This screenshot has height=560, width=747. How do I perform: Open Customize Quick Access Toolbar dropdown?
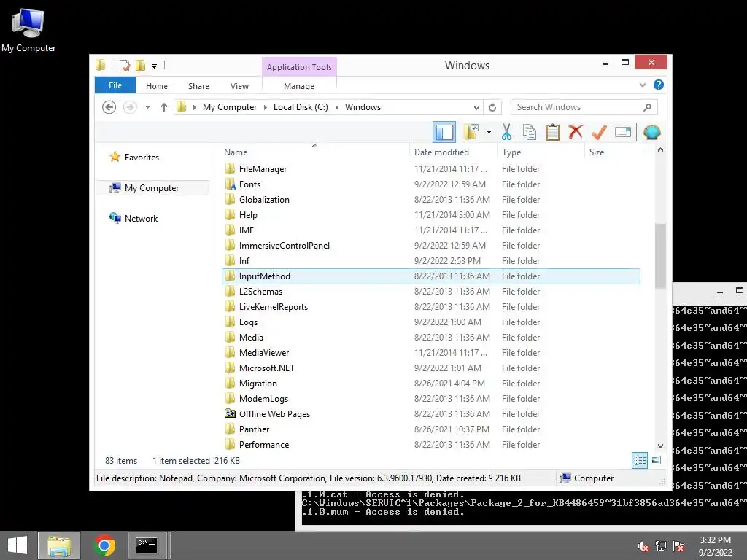[155, 66]
